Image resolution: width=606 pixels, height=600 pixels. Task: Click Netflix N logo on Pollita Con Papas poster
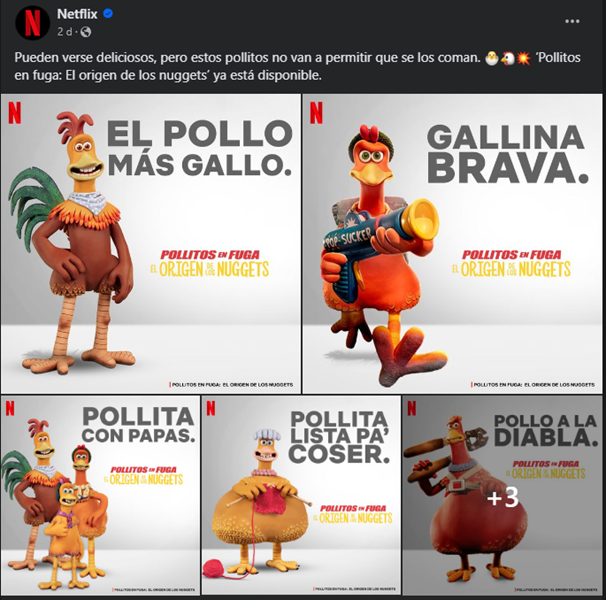[x=10, y=408]
